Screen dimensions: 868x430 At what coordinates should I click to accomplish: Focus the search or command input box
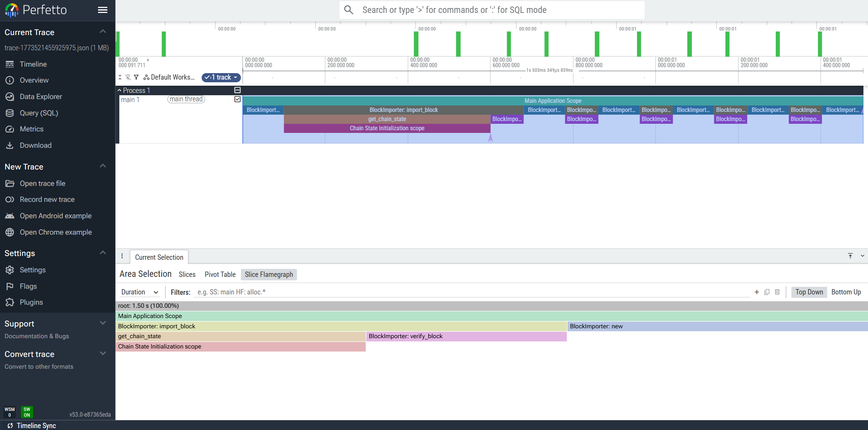(x=492, y=10)
